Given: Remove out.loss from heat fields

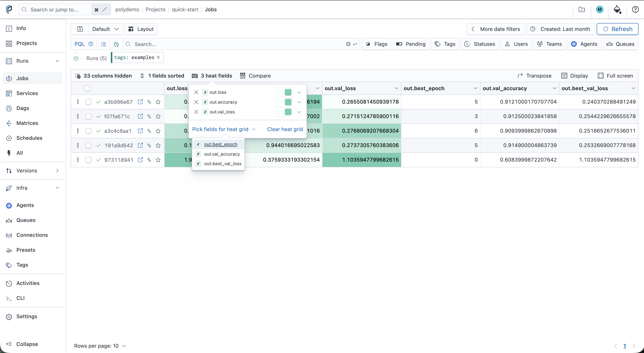Looking at the screenshot, I should (196, 92).
